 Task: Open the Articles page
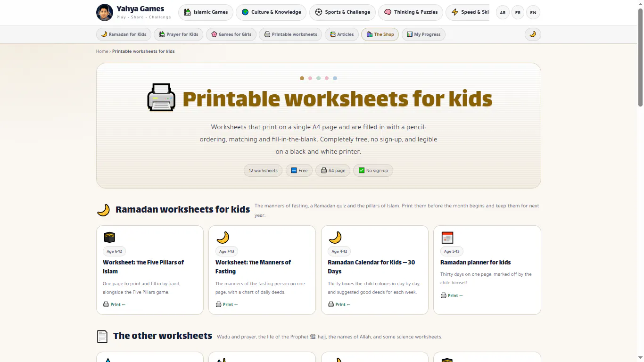(342, 34)
